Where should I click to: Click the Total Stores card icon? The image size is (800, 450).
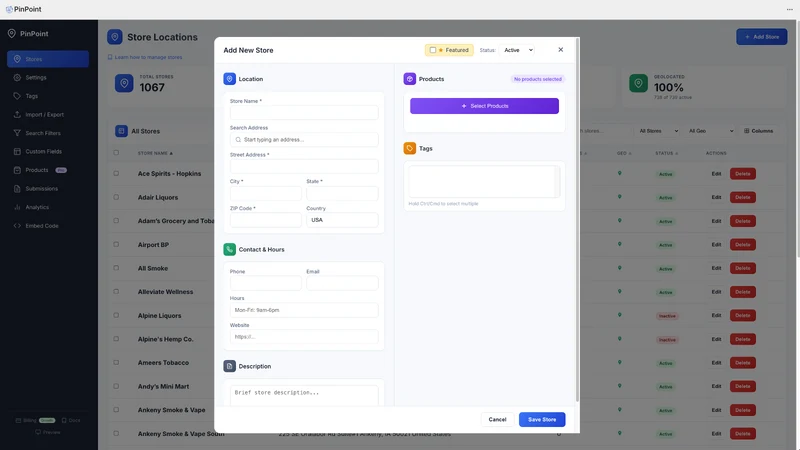pos(124,83)
